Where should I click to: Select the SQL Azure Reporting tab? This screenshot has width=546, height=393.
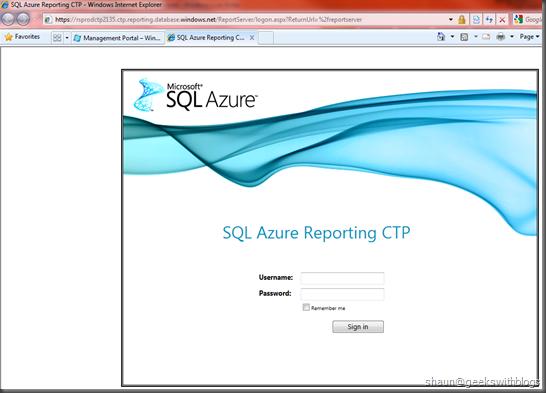(211, 38)
